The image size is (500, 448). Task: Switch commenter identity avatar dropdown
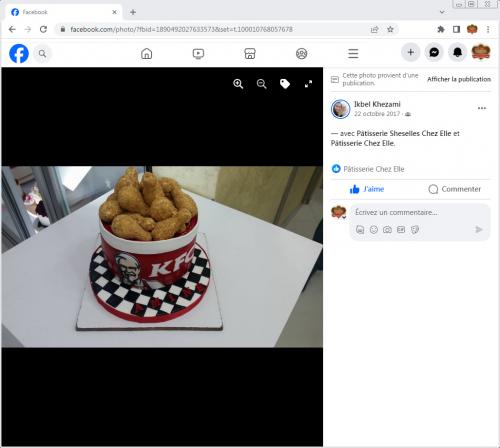pyautogui.click(x=339, y=212)
